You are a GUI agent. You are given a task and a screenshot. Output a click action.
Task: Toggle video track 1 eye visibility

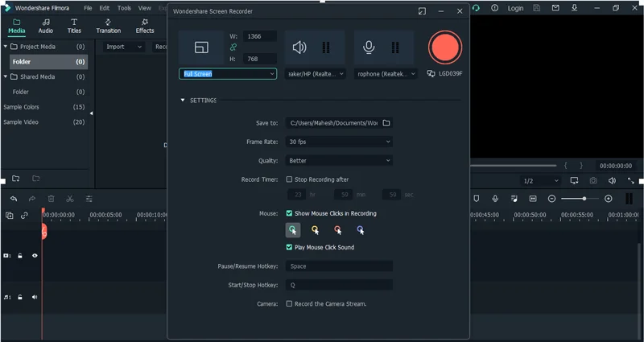[x=35, y=256]
